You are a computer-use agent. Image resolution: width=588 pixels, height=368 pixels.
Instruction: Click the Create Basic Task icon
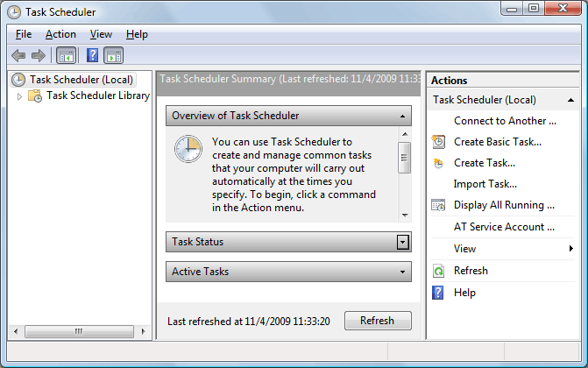(438, 142)
